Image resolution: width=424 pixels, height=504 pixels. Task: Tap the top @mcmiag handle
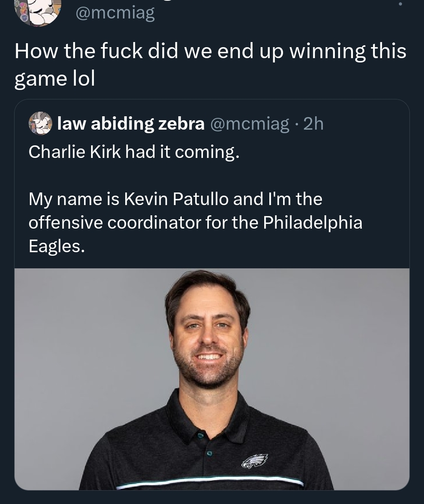pyautogui.click(x=115, y=13)
